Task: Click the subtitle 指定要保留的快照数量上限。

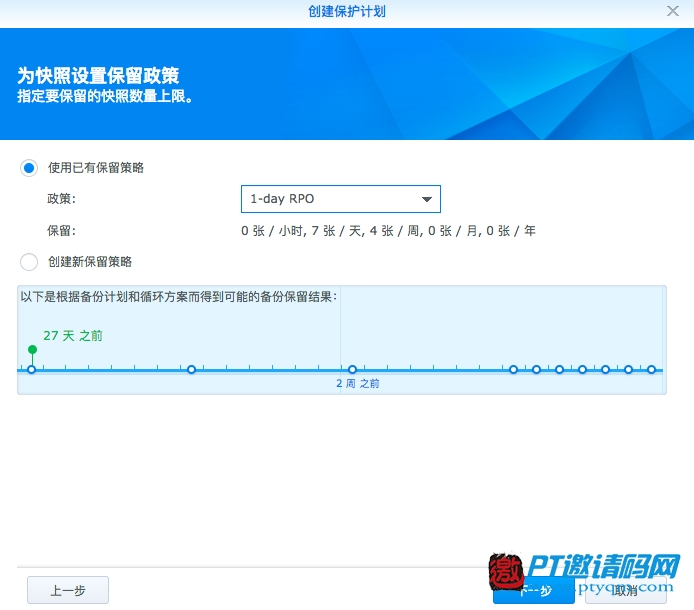Action: 105,96
